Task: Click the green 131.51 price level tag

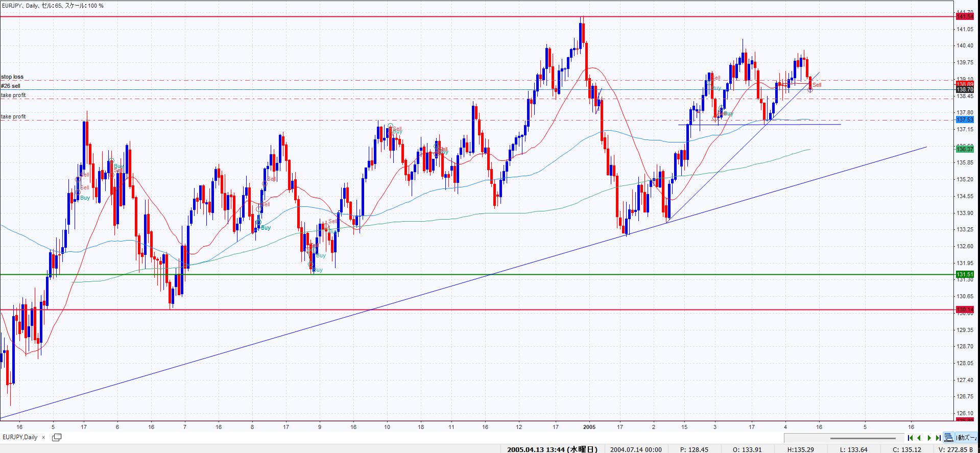Action: 965,275
